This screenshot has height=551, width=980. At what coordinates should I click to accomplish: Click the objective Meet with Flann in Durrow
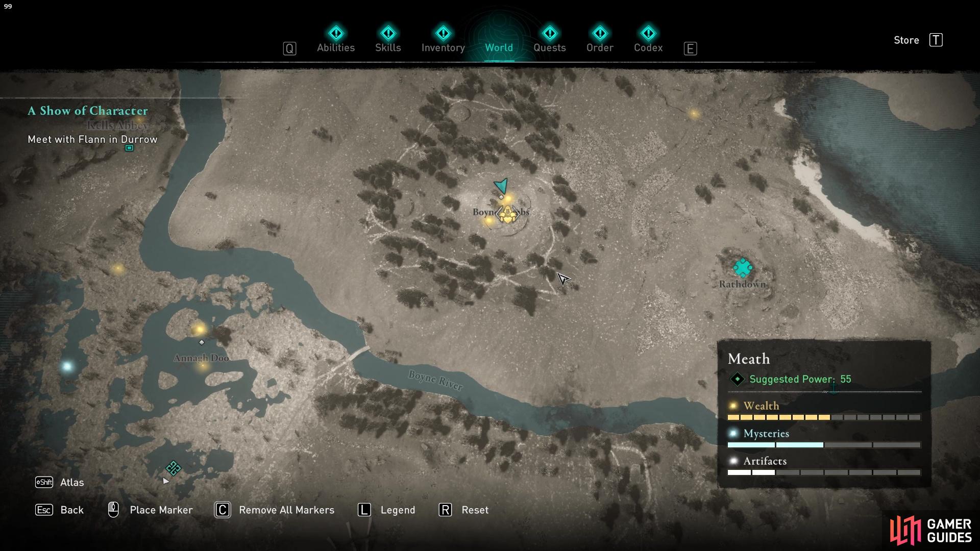pyautogui.click(x=92, y=139)
